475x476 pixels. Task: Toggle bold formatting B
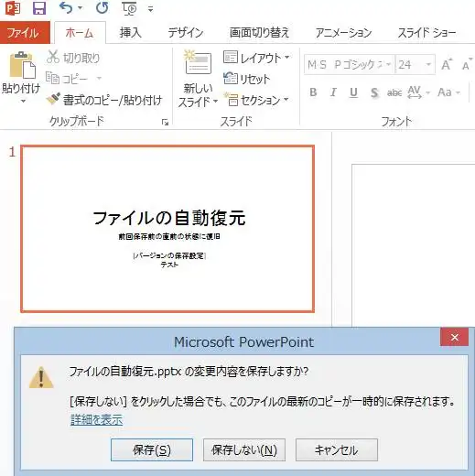[x=313, y=92]
